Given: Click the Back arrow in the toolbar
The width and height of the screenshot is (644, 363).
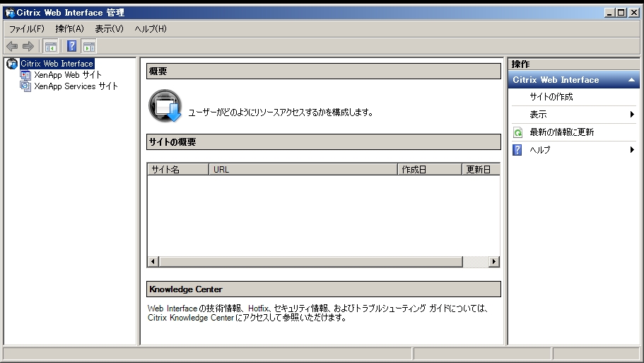Looking at the screenshot, I should (x=12, y=46).
